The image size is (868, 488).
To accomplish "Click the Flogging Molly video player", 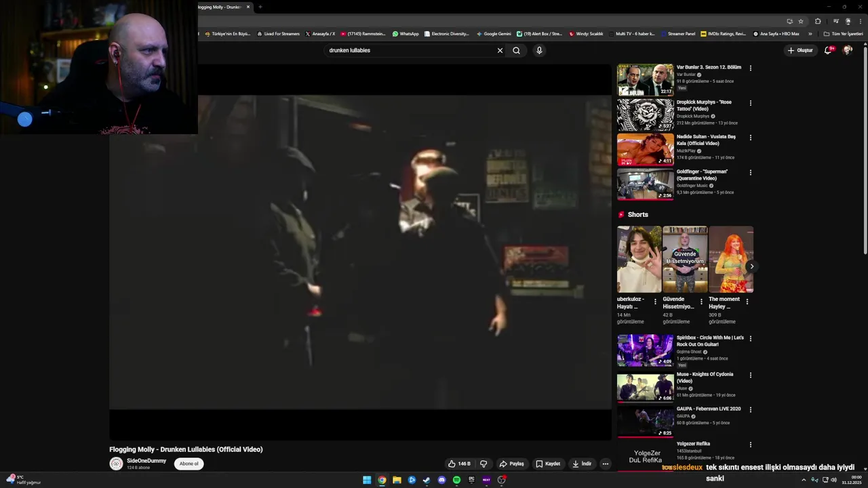I will click(360, 252).
